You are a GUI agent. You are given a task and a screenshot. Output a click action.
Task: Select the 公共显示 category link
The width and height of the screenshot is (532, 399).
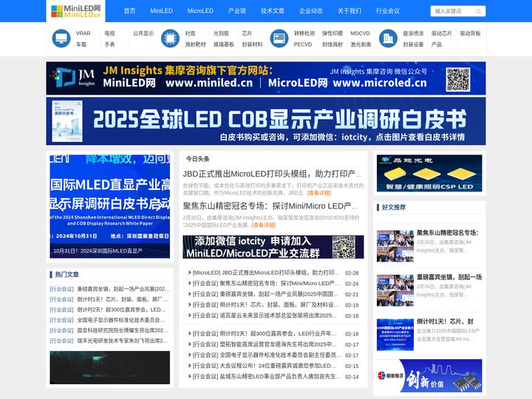tap(143, 33)
